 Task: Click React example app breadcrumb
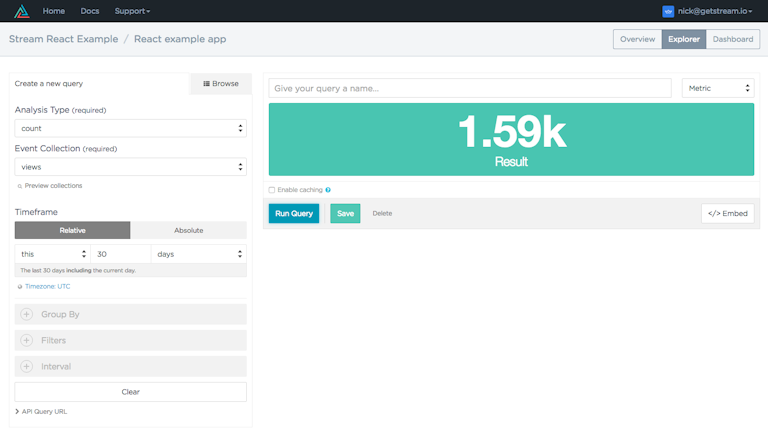pyautogui.click(x=180, y=39)
